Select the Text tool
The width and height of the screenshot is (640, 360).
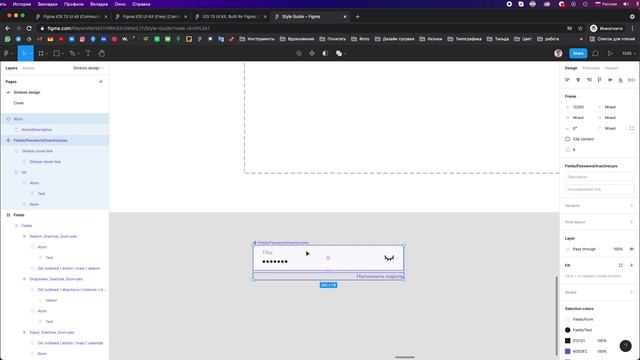coord(88,53)
